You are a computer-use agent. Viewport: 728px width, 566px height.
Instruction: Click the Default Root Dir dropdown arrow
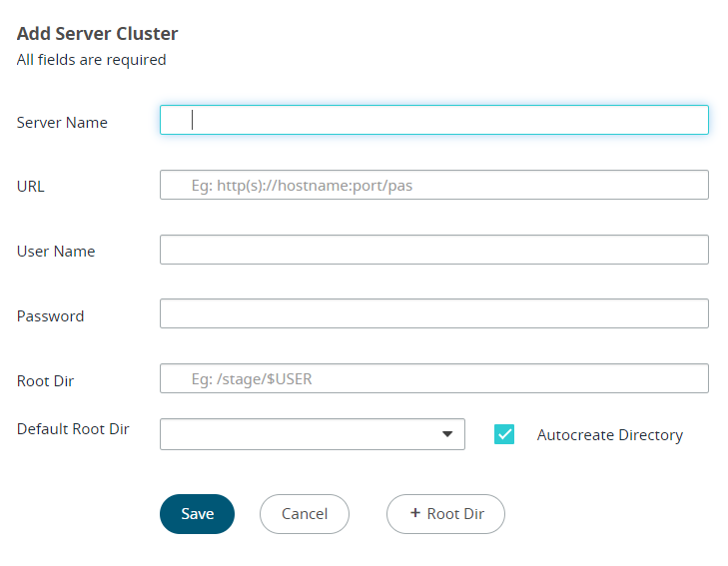447,434
